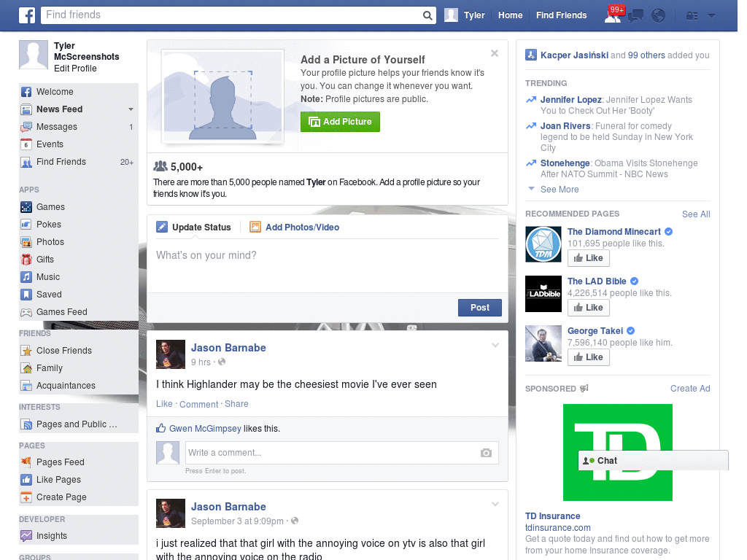Viewport: 747px width, 560px height.
Task: Click the search magnifier icon
Action: click(427, 15)
